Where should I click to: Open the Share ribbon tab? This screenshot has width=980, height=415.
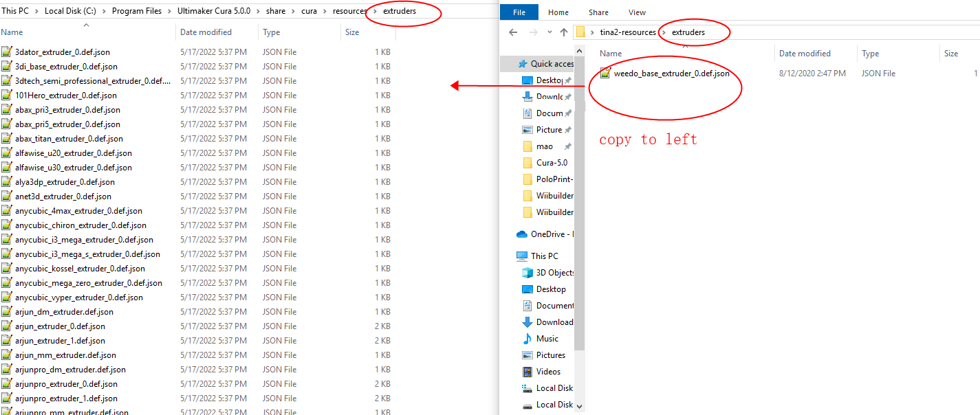tap(598, 12)
